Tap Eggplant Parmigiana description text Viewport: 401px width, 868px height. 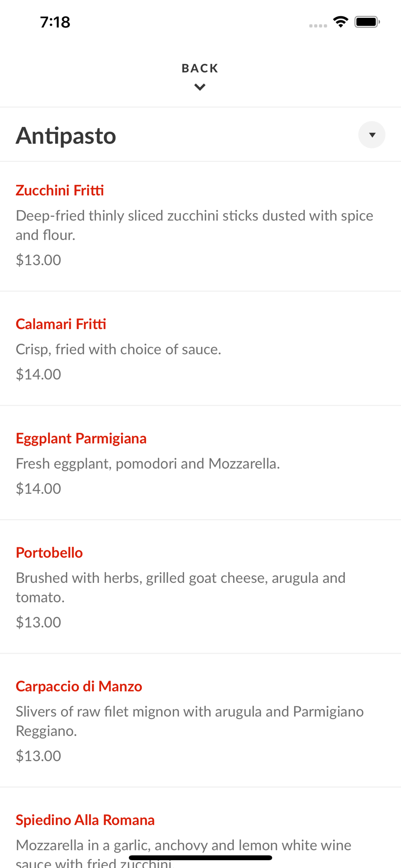coord(148,464)
